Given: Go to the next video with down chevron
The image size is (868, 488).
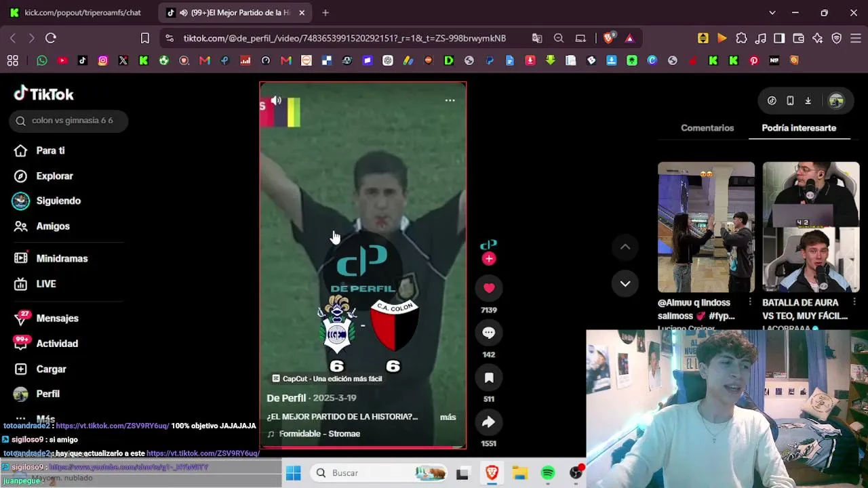Looking at the screenshot, I should pos(625,283).
